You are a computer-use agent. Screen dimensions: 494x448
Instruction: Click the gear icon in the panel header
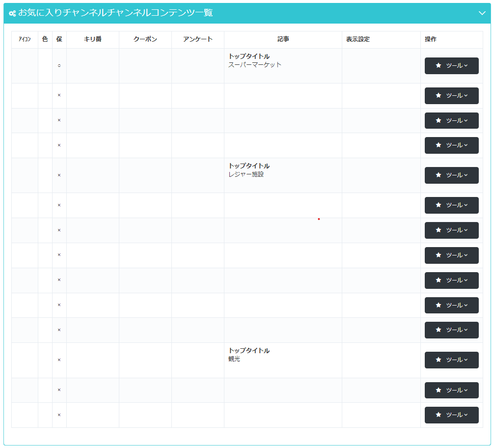[x=12, y=14]
